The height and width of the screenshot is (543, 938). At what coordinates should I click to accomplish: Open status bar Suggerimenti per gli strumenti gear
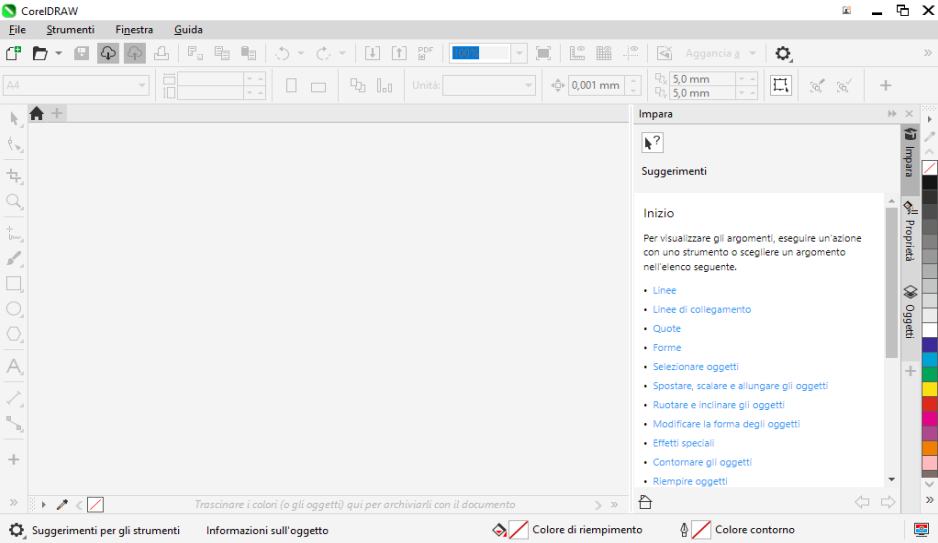tap(17, 530)
